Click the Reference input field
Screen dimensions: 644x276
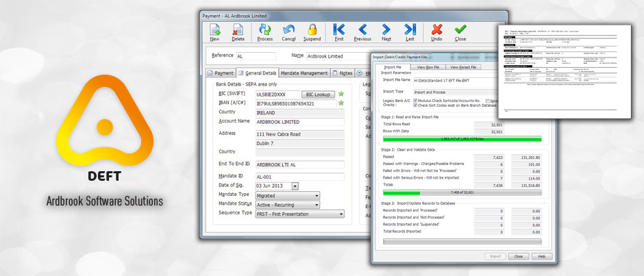tap(256, 56)
